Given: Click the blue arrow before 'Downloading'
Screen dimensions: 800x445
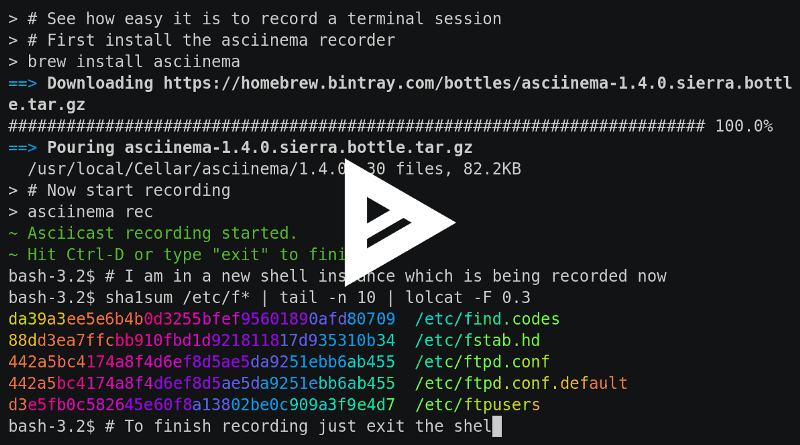Looking at the screenshot, I should pyautogui.click(x=22, y=83).
